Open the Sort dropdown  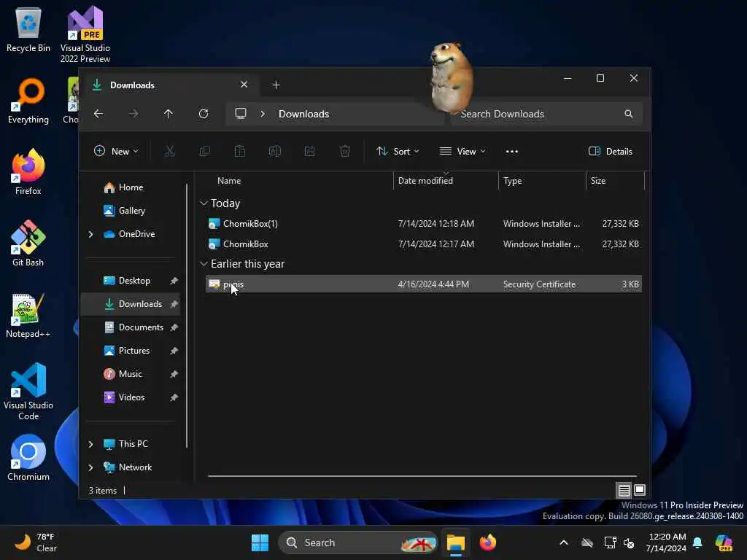coord(398,152)
